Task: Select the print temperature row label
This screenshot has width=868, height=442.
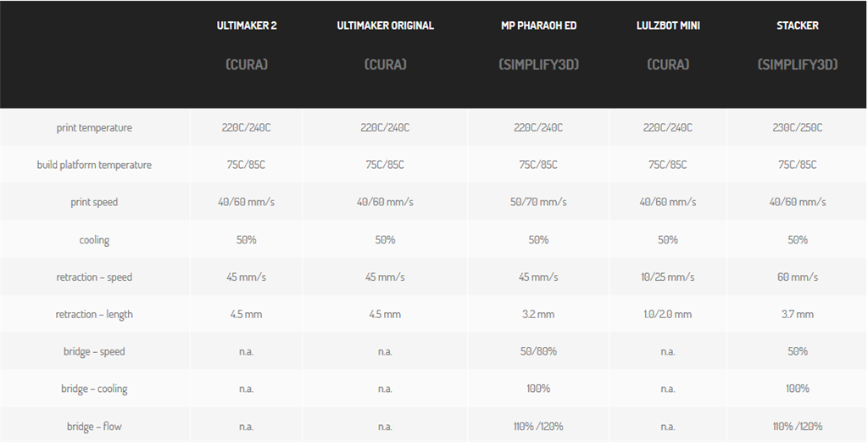Action: click(x=94, y=127)
